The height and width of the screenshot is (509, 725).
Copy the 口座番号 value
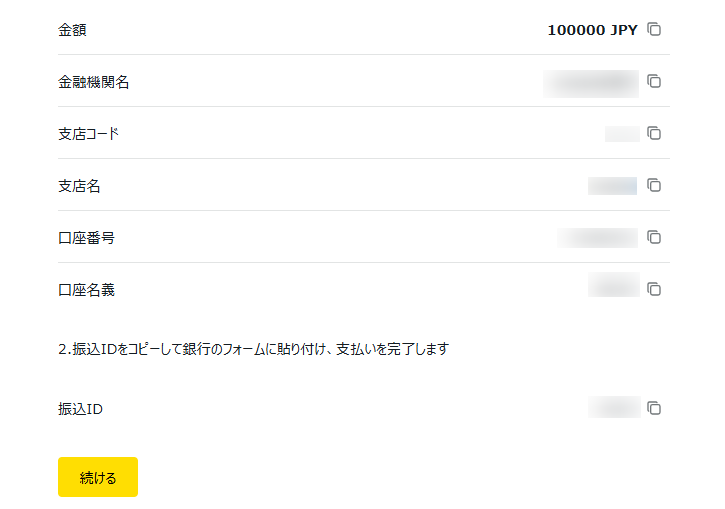(x=654, y=237)
